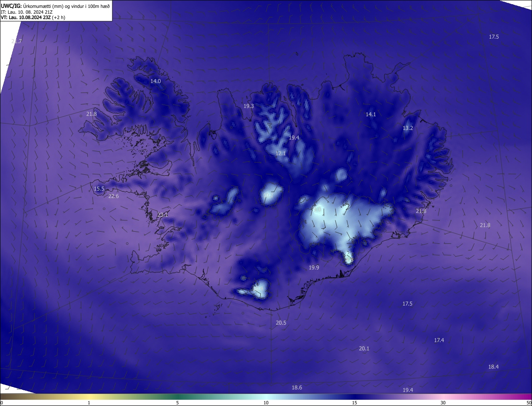Click the 13.2 value label on the map

pos(408,128)
